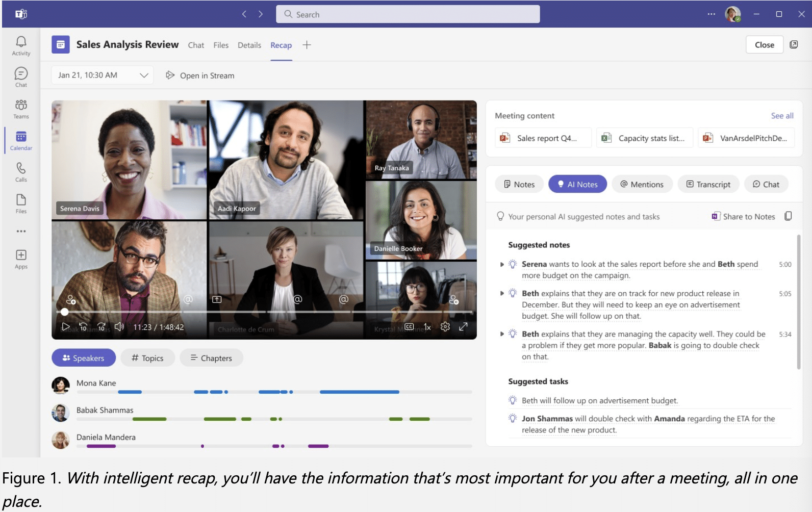Click the Close button
Screen dimensions: 812x512
pyautogui.click(x=764, y=45)
